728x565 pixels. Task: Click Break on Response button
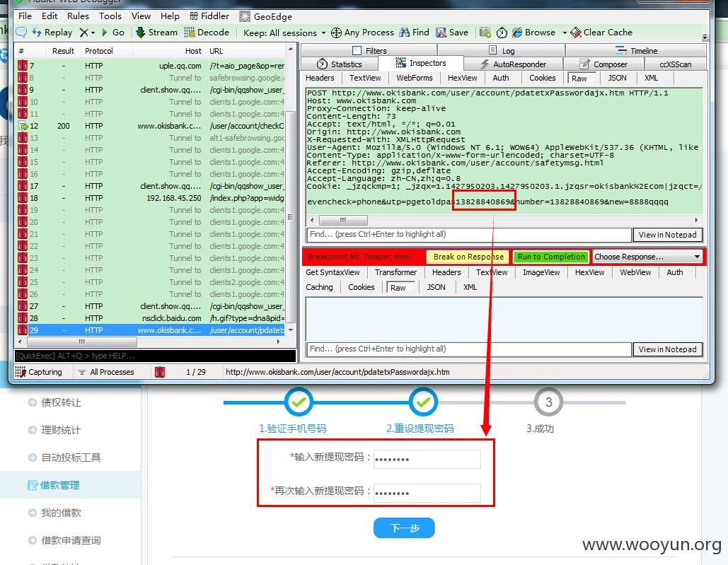468,257
